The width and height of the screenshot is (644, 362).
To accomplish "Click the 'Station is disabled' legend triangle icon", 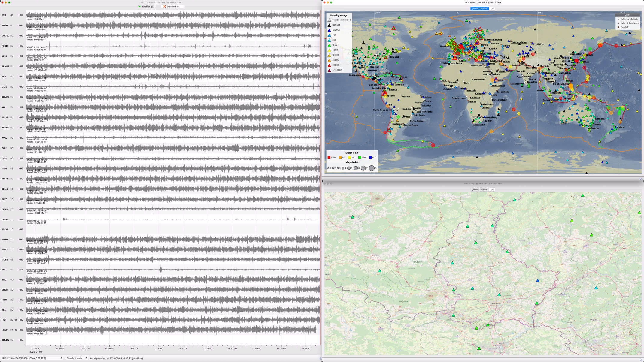I will (x=330, y=20).
